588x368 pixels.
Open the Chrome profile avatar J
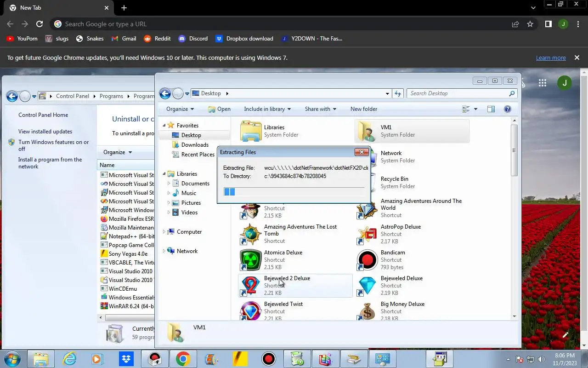pyautogui.click(x=563, y=24)
